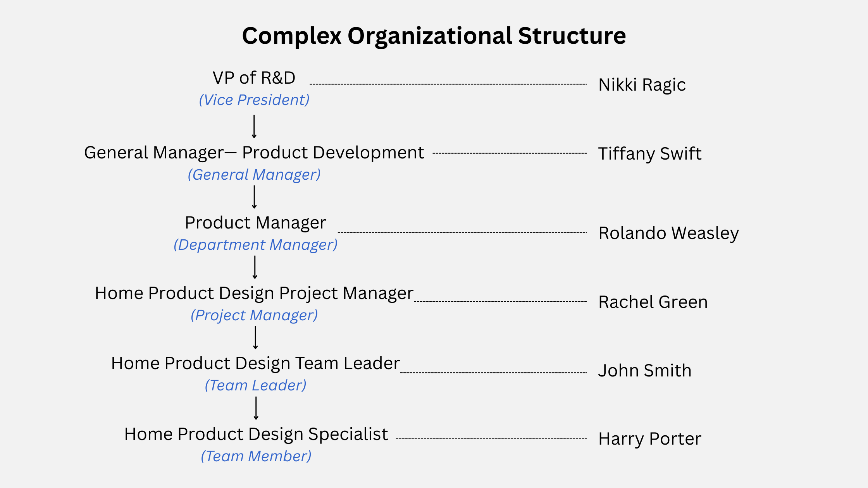Select Home Product Design Team Leader

coord(255,363)
